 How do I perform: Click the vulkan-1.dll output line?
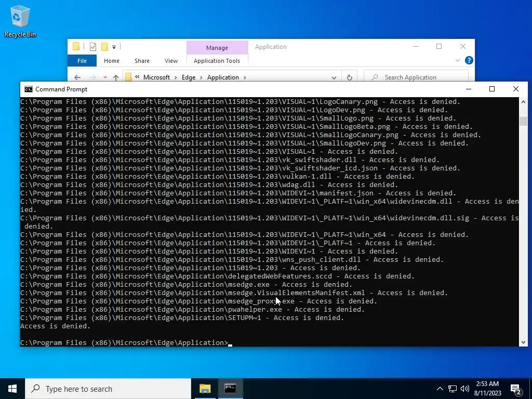(218, 177)
